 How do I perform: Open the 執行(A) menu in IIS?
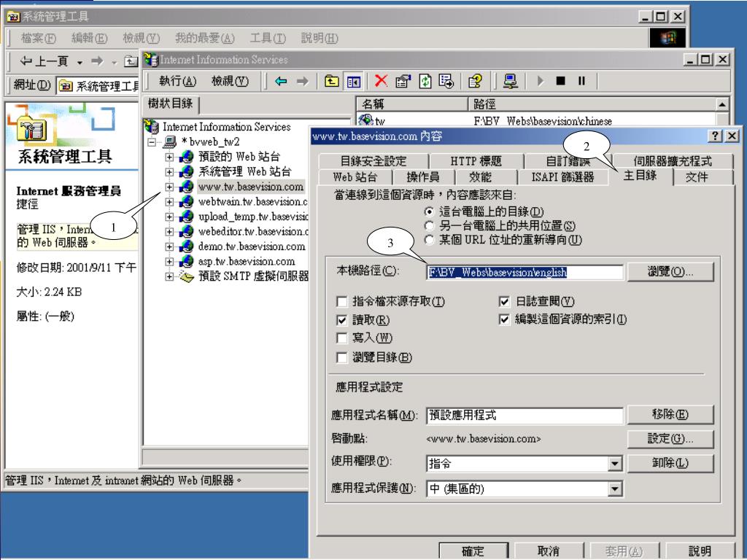tap(177, 82)
